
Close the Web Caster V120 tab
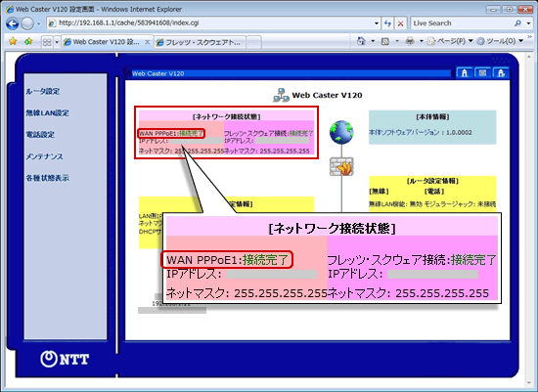point(147,42)
